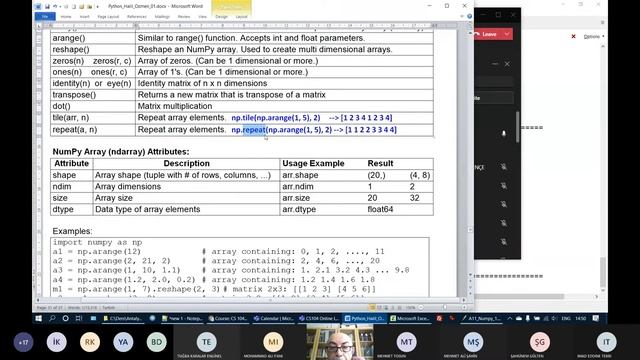Close the participants panel with the X
This screenshot has width=640, height=360.
507,64
